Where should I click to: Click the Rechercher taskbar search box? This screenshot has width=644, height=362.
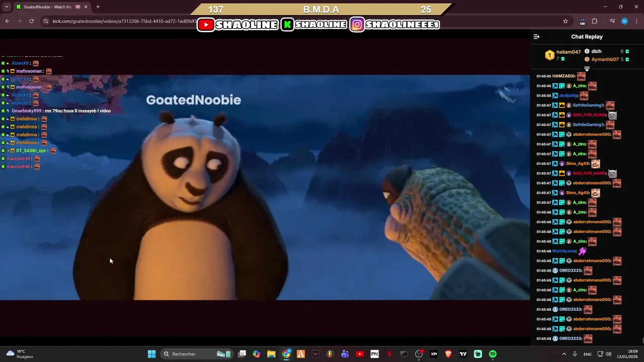[x=197, y=354]
